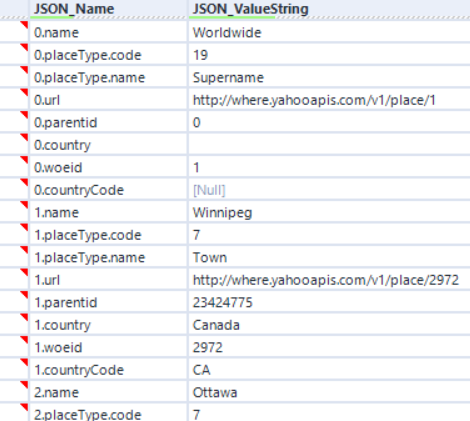This screenshot has height=421, width=470.
Task: Click the 0.countryCode cell
Action: (108, 190)
